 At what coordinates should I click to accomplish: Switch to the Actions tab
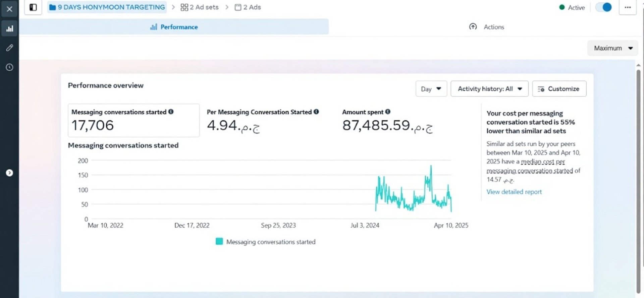[486, 27]
